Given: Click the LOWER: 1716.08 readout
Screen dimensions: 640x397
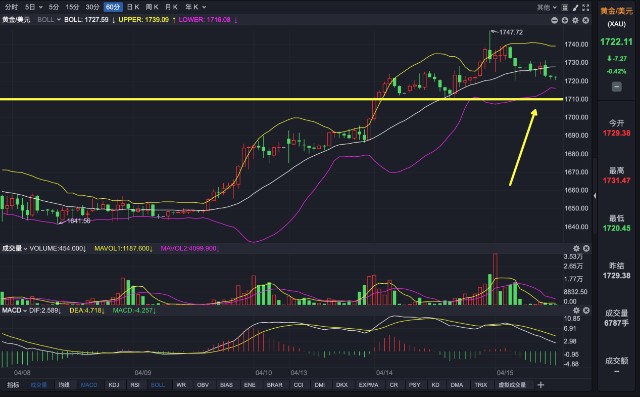Looking at the screenshot, I should coord(204,20).
